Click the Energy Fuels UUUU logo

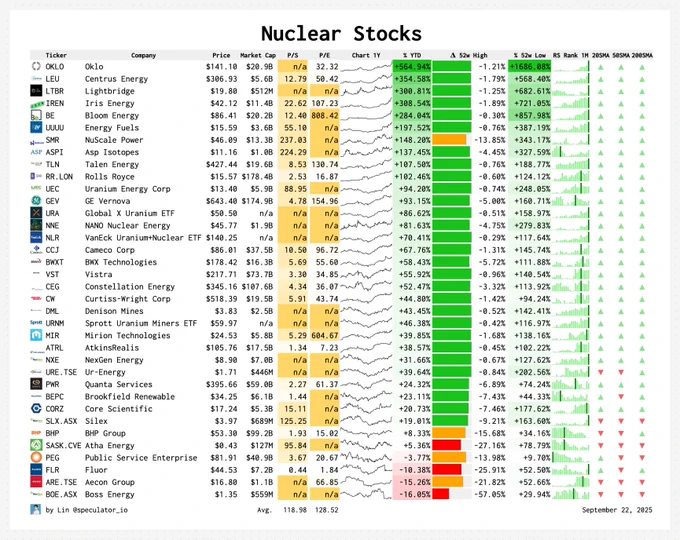pyautogui.click(x=36, y=128)
